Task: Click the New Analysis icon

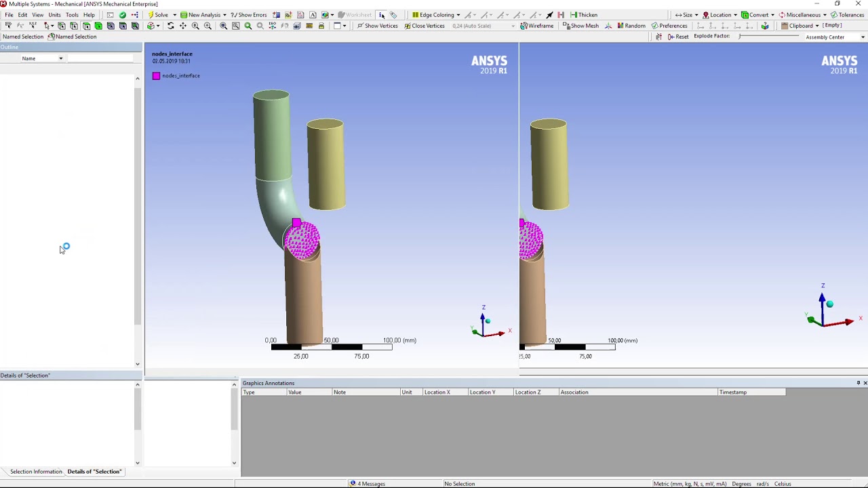Action: (x=184, y=15)
